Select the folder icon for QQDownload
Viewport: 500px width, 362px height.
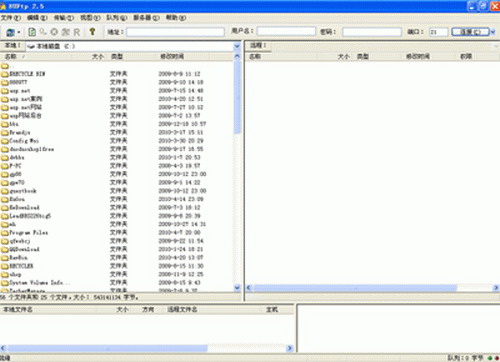(x=5, y=249)
